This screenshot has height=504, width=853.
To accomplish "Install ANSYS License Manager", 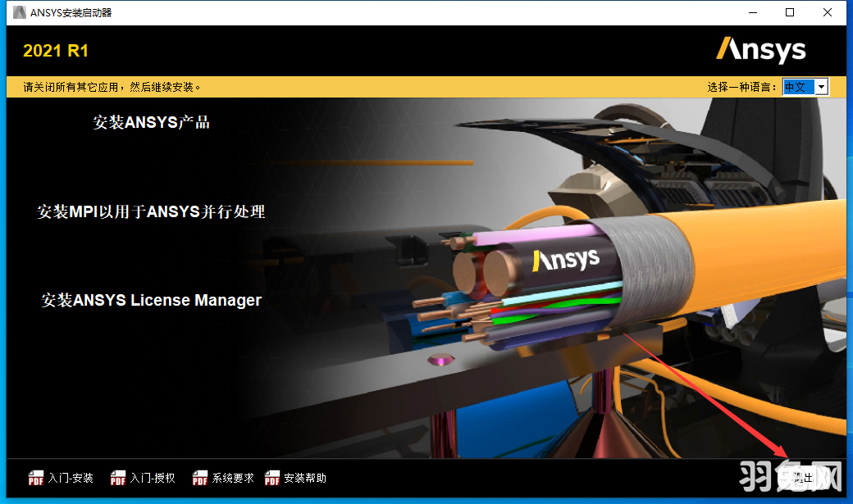I will (151, 300).
